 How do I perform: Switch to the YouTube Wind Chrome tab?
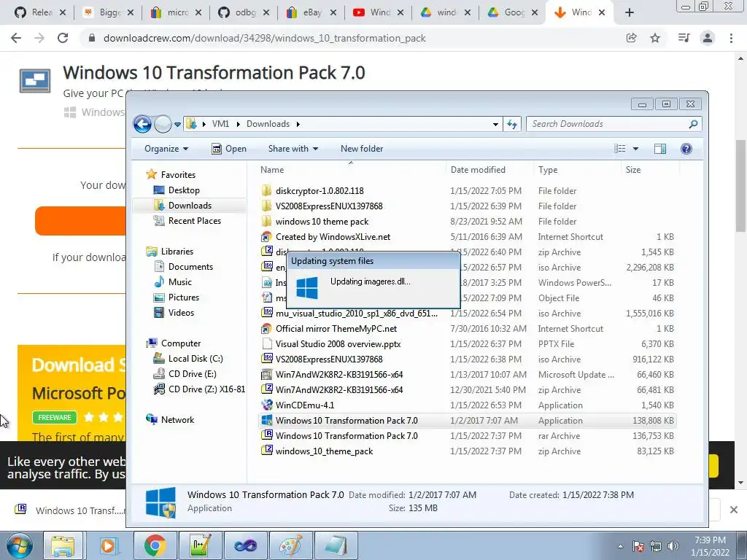379,12
